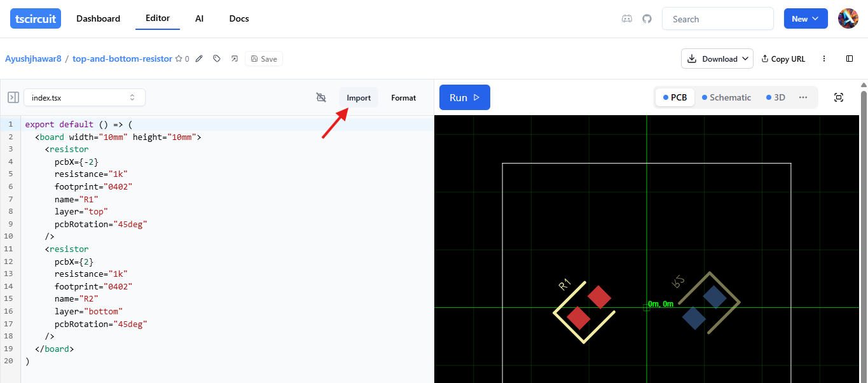This screenshot has height=383, width=868.
Task: Expand the blue New dropdown button
Action: 805,19
